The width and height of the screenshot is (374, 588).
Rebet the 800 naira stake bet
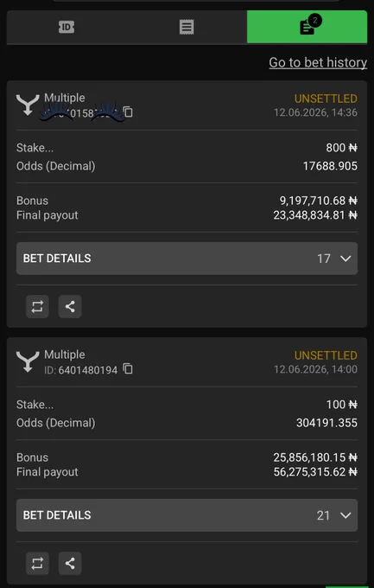click(37, 307)
